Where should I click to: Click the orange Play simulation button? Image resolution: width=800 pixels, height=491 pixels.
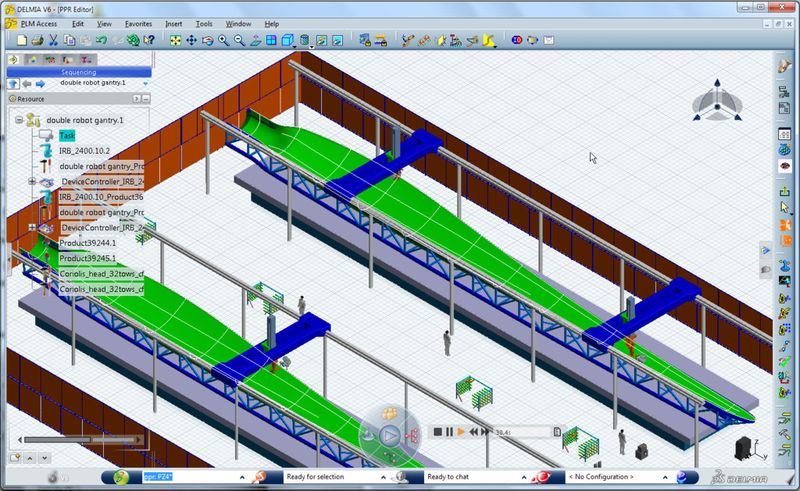click(x=461, y=432)
